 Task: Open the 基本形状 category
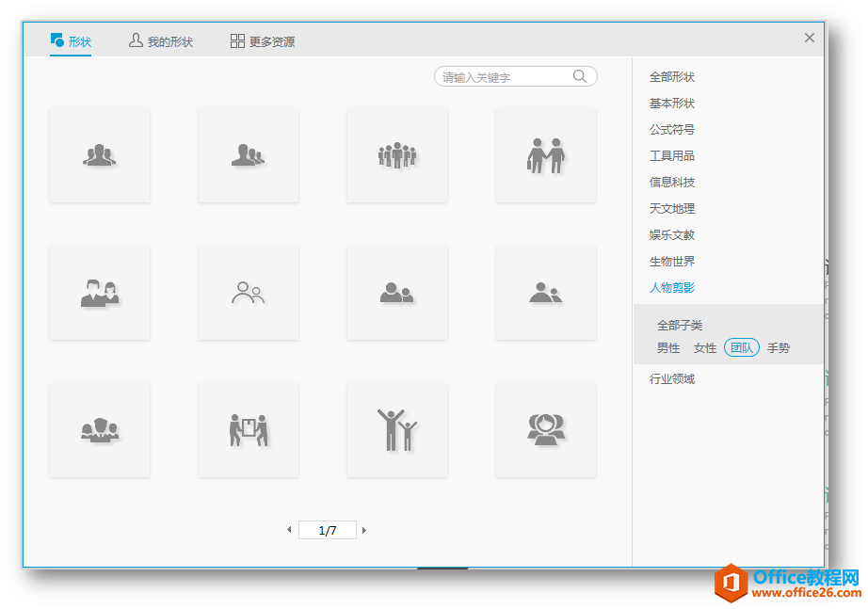coord(672,103)
